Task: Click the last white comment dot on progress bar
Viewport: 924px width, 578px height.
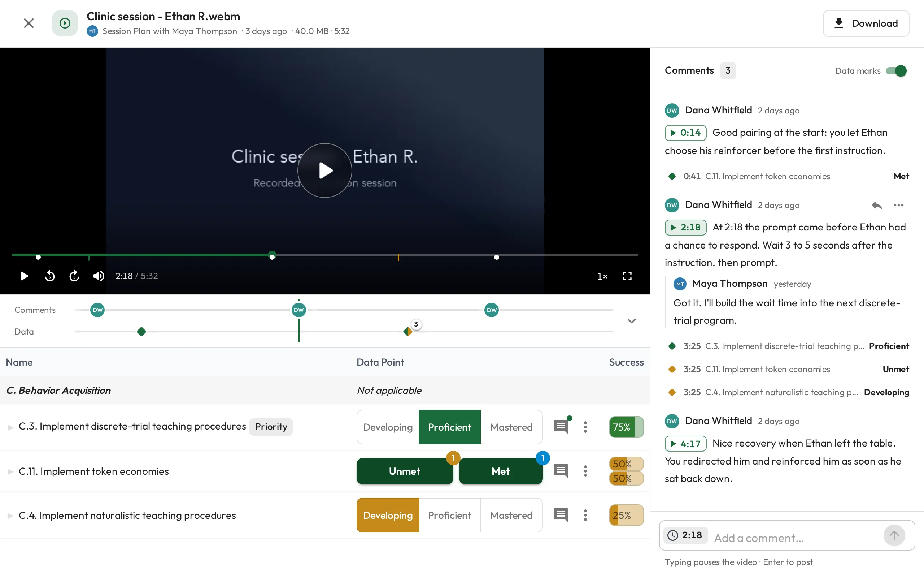Action: [496, 257]
